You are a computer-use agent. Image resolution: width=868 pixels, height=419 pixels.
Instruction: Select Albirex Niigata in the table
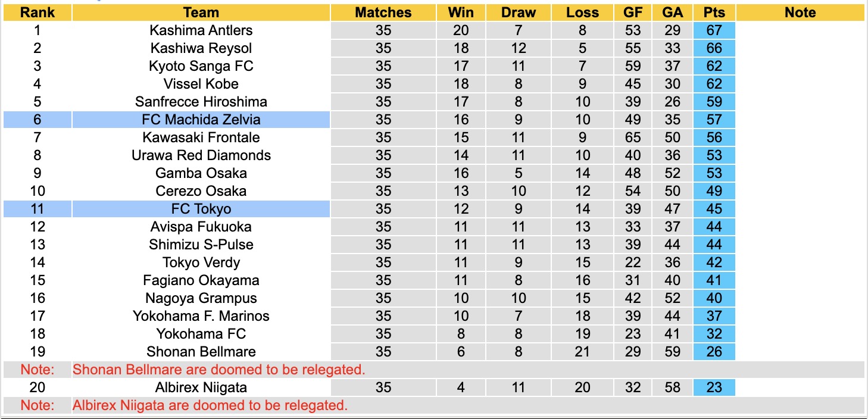click(201, 387)
